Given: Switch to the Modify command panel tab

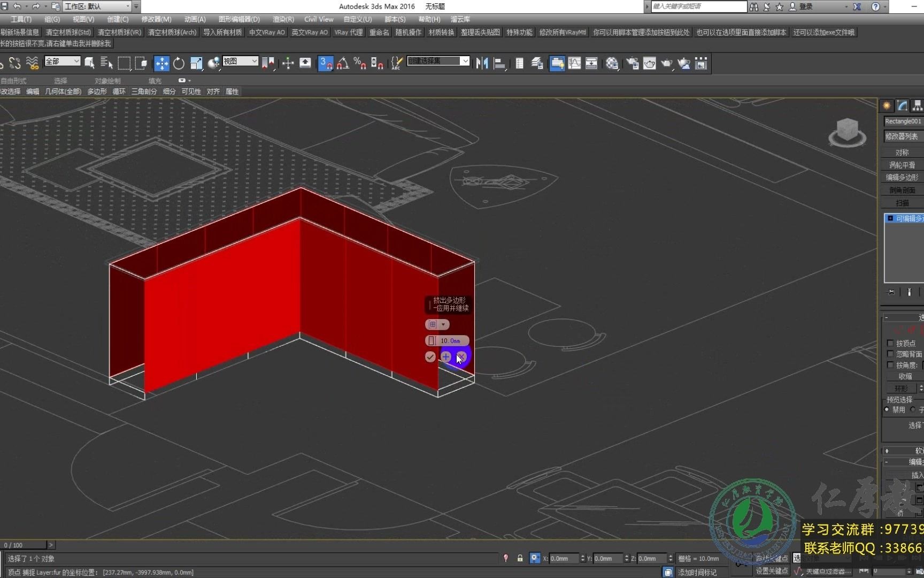Looking at the screenshot, I should pyautogui.click(x=903, y=106).
